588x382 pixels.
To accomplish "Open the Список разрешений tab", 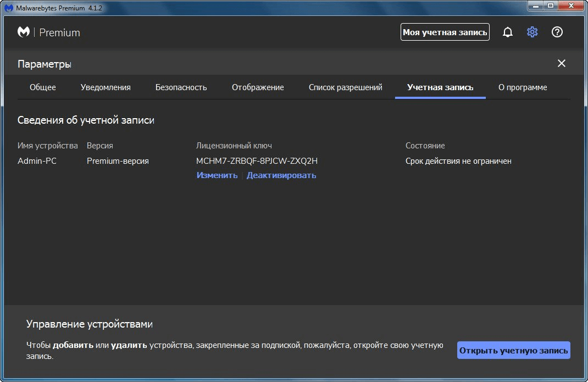I will coord(345,87).
